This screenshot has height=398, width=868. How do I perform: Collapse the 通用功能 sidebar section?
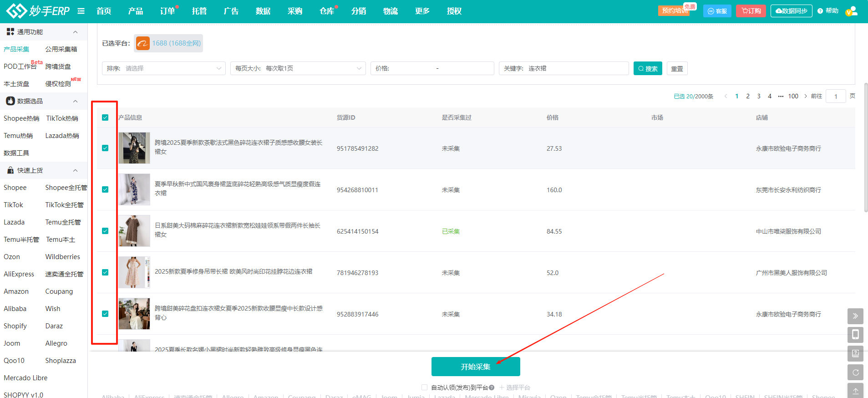[75, 32]
